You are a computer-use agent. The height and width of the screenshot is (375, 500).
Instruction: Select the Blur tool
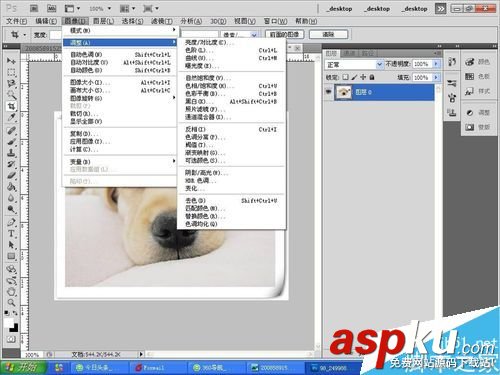pos(11,198)
